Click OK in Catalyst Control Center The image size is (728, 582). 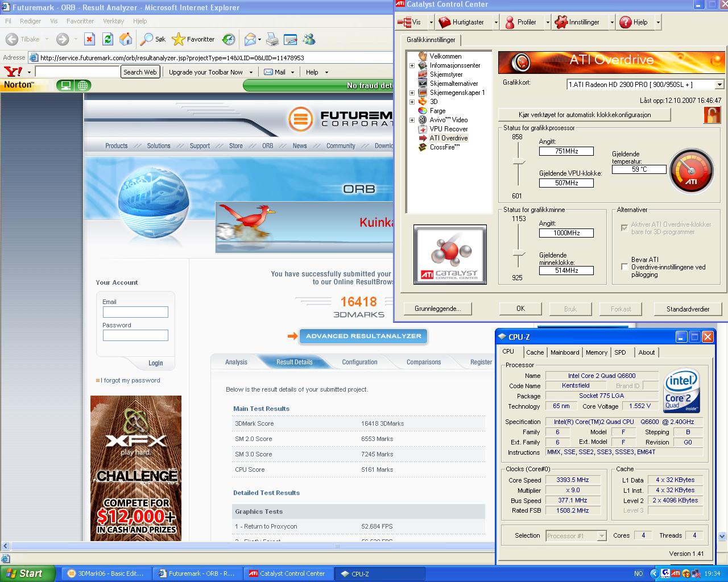coord(520,309)
